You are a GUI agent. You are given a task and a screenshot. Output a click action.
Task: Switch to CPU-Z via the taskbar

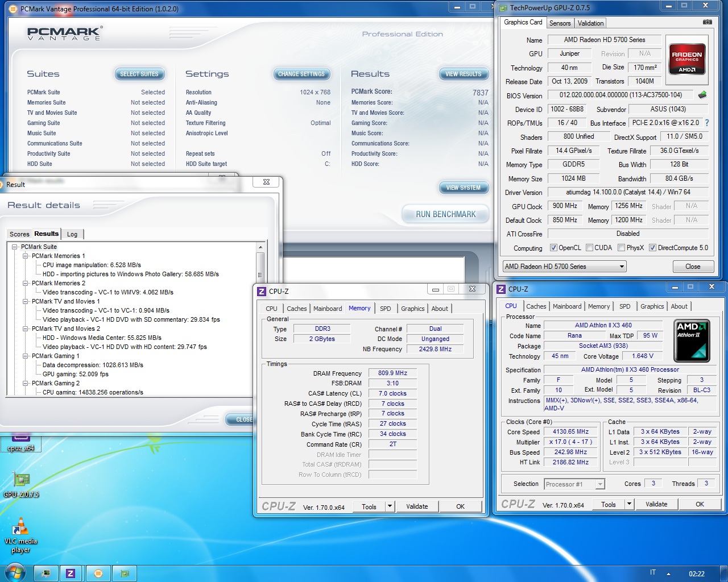71,573
